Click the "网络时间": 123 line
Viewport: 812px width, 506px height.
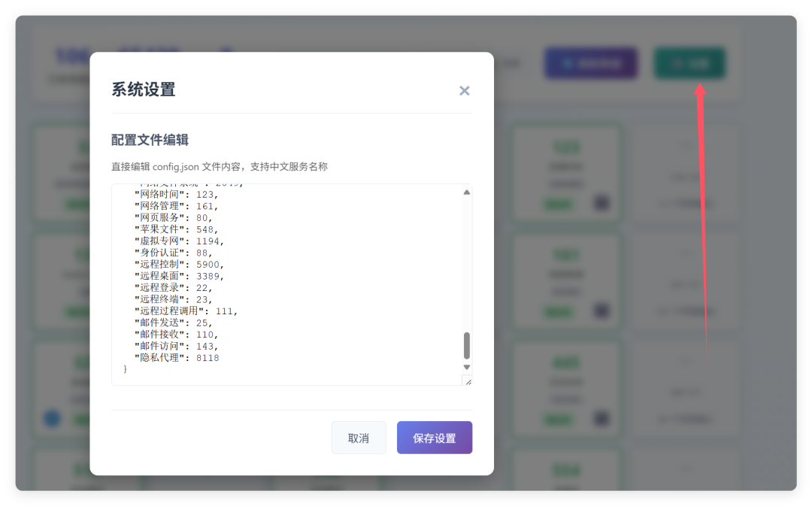[x=176, y=194]
